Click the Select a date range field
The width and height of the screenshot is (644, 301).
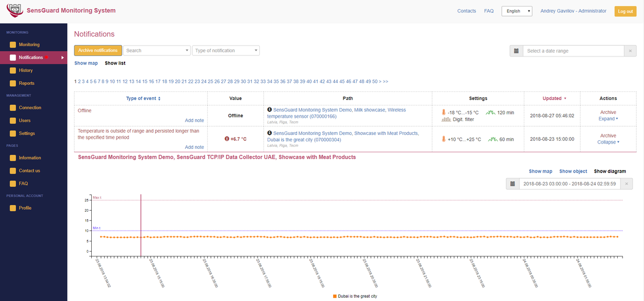point(573,51)
